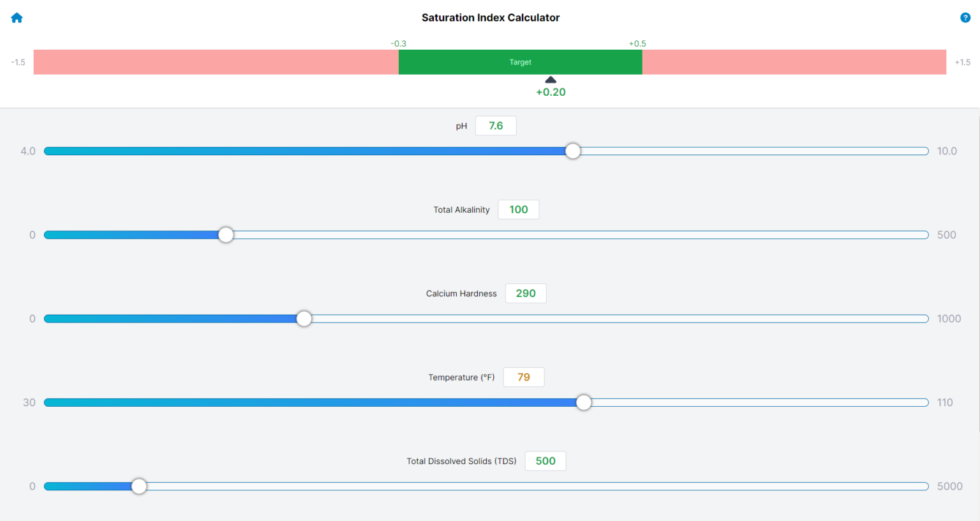Click the TDS value field showing 500
980x521 pixels.
[x=546, y=460]
